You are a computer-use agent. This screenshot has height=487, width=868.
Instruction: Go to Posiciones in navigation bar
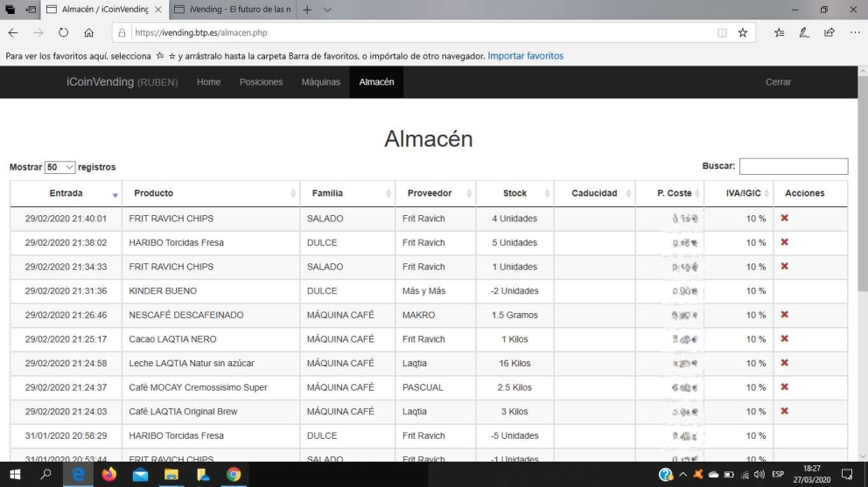click(x=261, y=82)
